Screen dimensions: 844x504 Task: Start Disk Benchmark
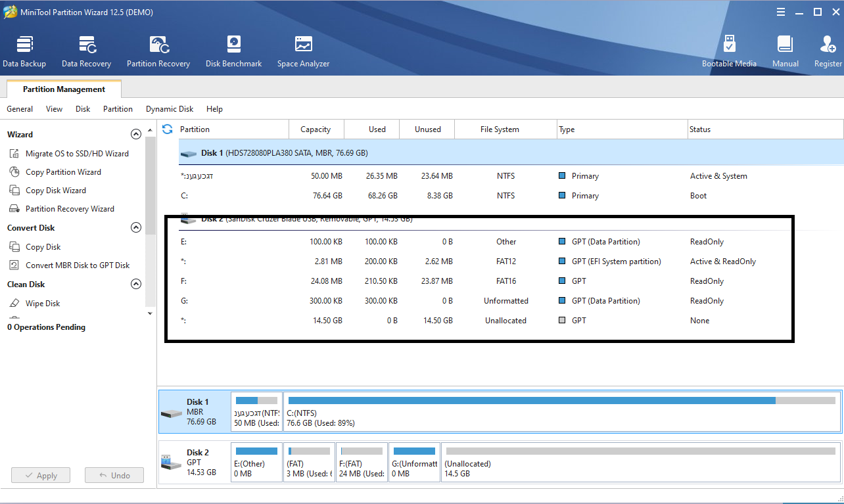pyautogui.click(x=233, y=52)
